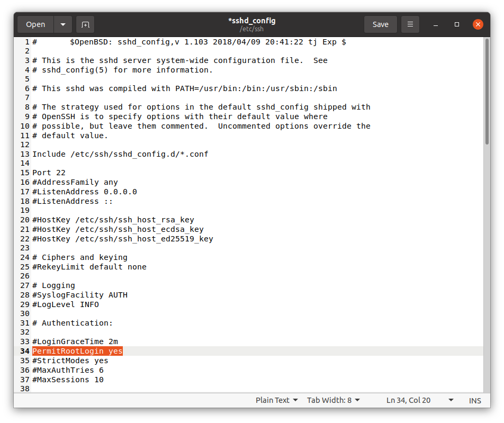The width and height of the screenshot is (504, 423).
Task: Click the #MaxSessions 10 line
Action: [x=68, y=380]
